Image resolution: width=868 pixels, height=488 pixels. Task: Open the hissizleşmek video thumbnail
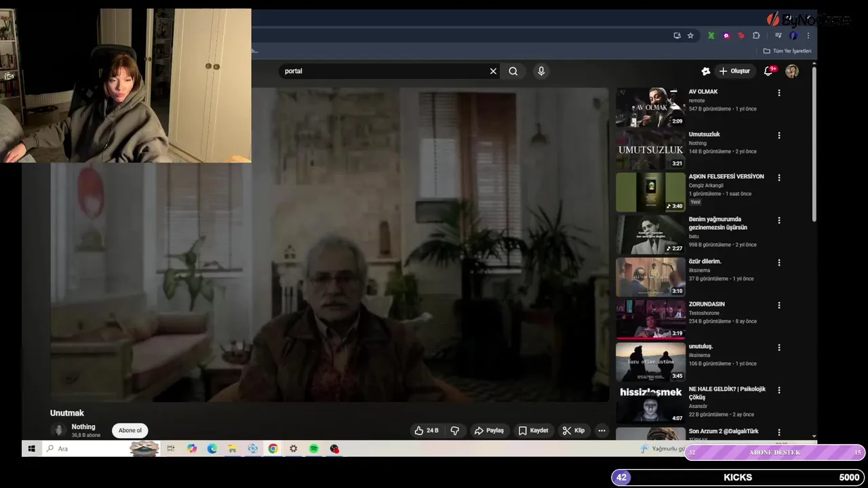coord(650,405)
